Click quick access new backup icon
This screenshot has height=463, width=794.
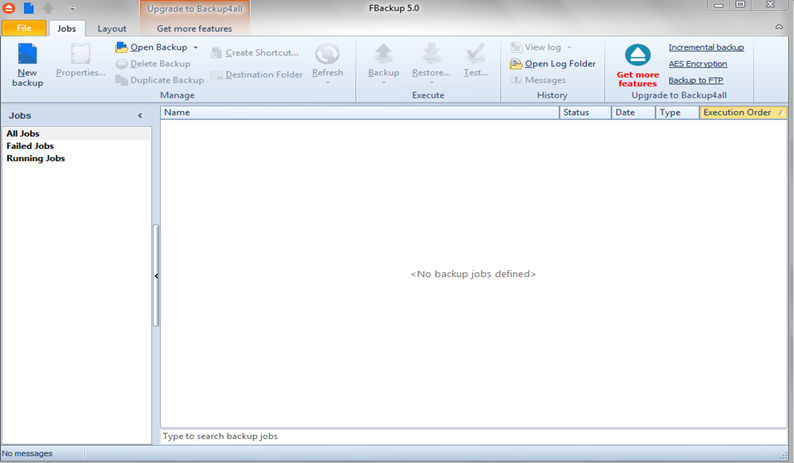click(x=29, y=8)
